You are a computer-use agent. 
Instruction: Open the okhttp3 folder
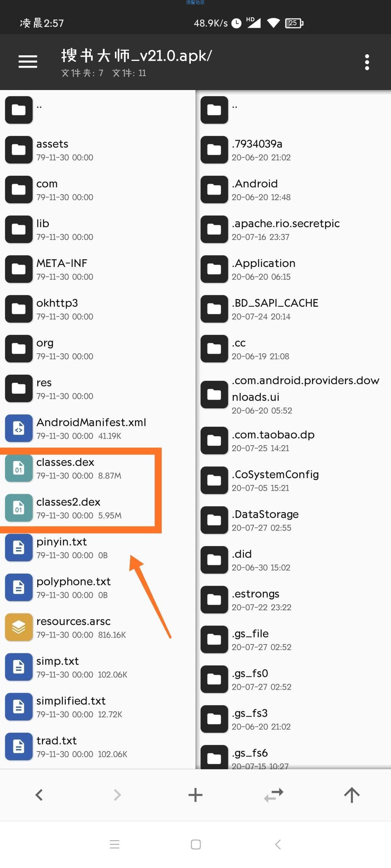(98, 310)
